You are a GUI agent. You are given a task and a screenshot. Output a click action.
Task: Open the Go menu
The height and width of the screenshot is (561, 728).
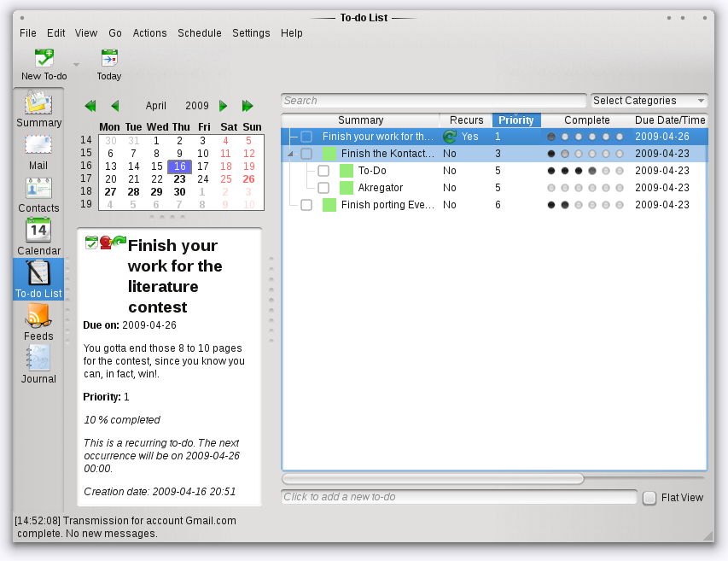(x=115, y=33)
